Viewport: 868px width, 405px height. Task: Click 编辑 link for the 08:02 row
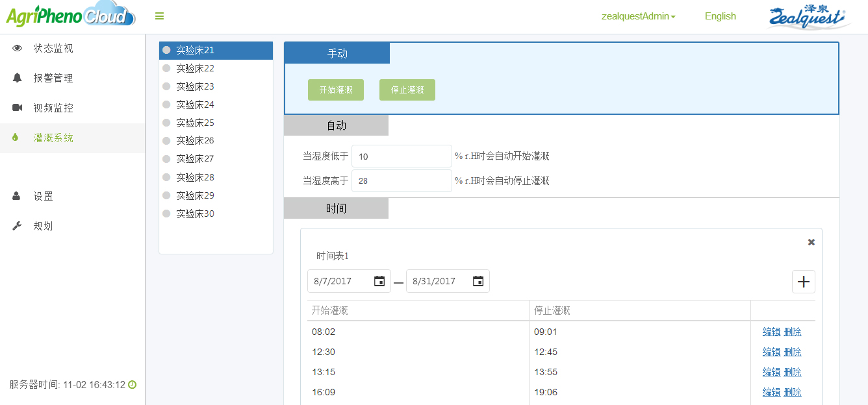point(771,332)
